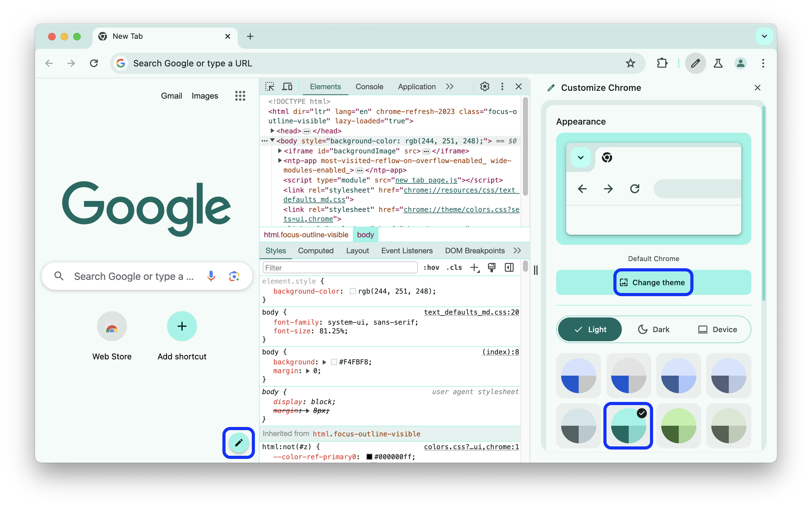Click the CSS filter input field
The width and height of the screenshot is (812, 509).
click(342, 267)
